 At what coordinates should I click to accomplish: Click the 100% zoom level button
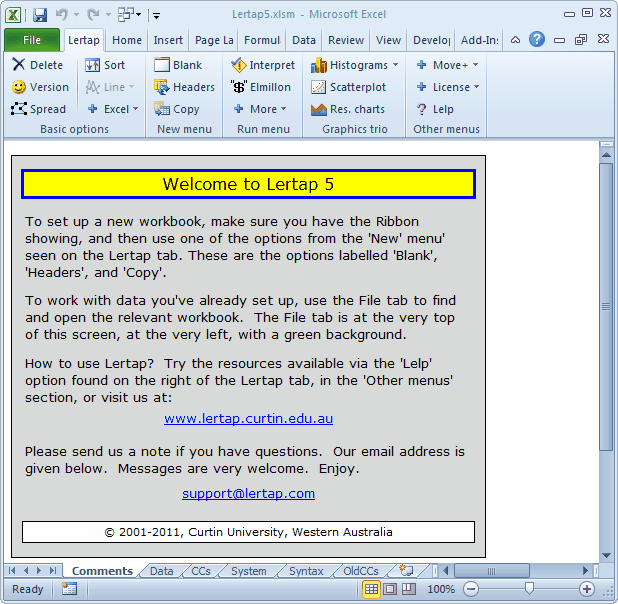click(x=441, y=589)
